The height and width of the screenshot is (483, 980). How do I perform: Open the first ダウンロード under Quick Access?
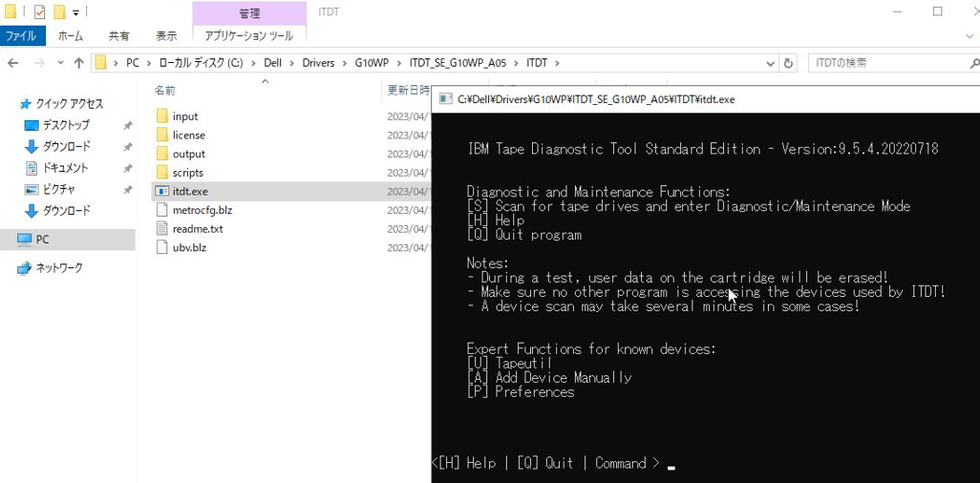[66, 147]
